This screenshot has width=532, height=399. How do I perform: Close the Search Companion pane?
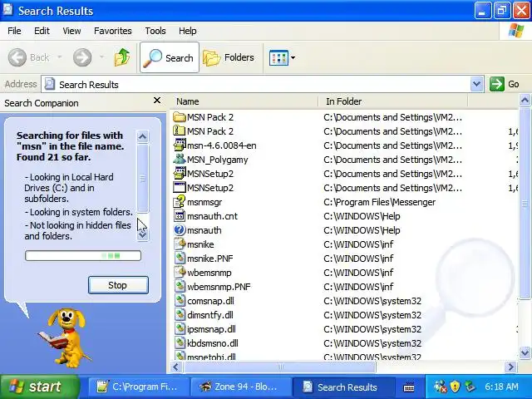(157, 101)
